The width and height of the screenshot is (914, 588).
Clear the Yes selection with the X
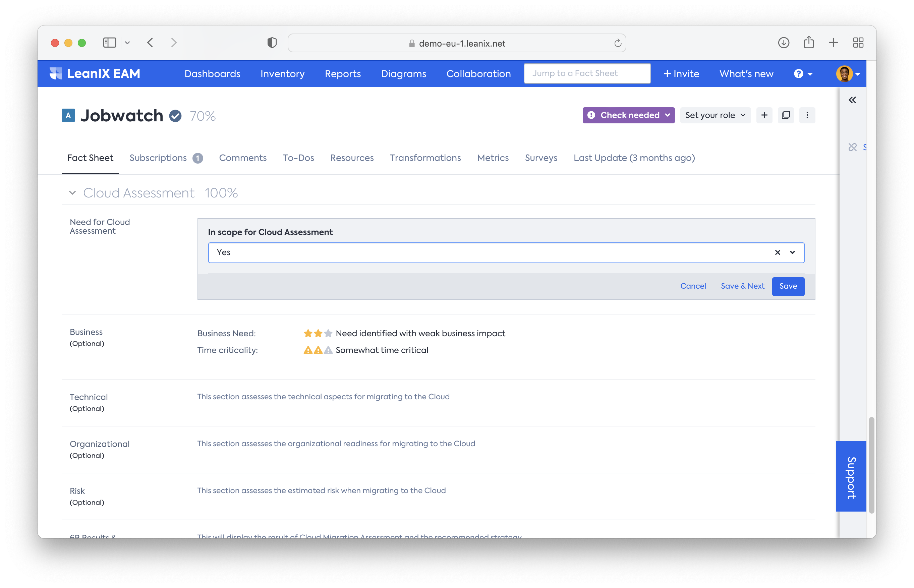777,252
